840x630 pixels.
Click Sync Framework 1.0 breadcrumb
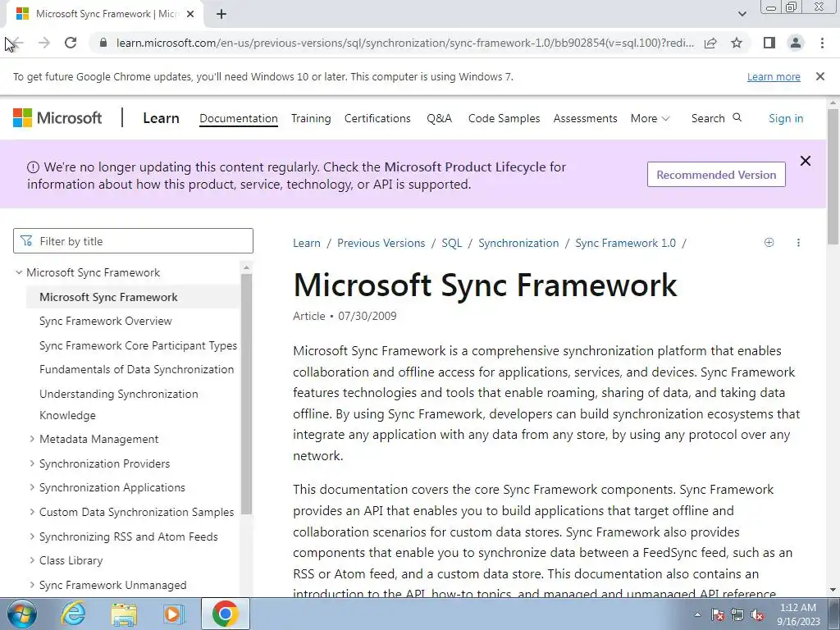626,243
